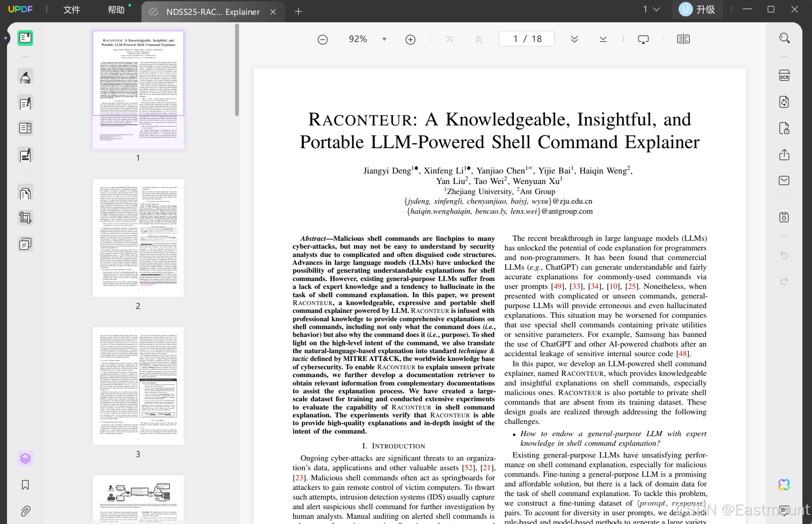812x524 pixels.
Task: Click the page number input field
Action: tap(527, 39)
